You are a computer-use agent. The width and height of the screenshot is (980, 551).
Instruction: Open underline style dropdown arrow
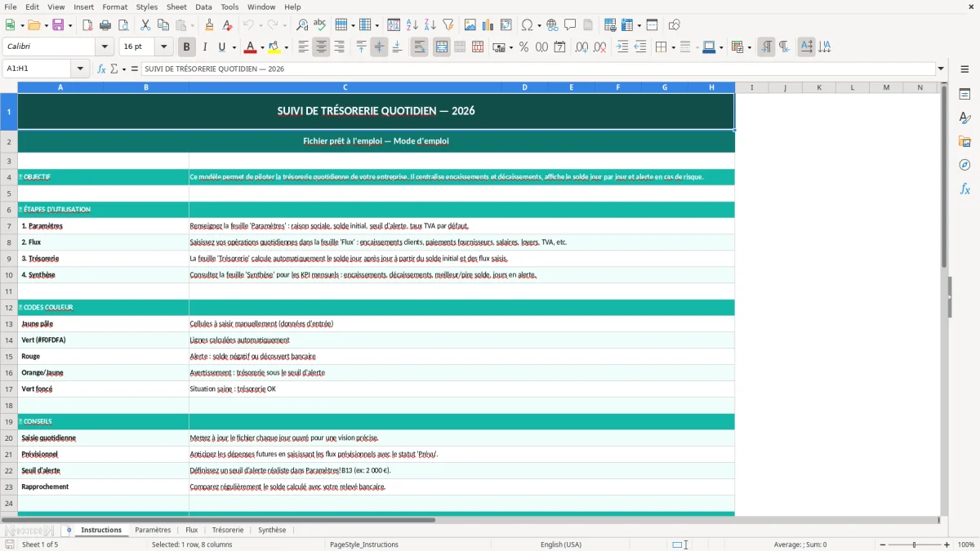point(234,47)
